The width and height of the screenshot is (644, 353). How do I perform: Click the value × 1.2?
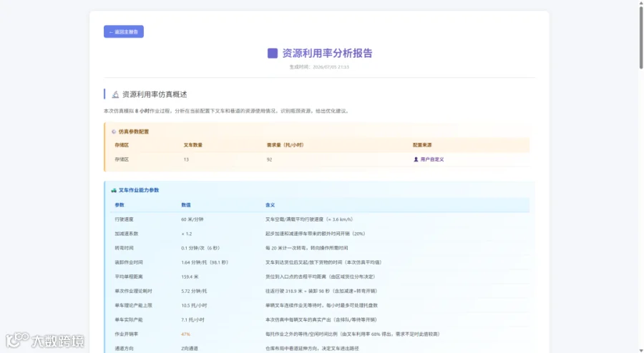(x=187, y=234)
